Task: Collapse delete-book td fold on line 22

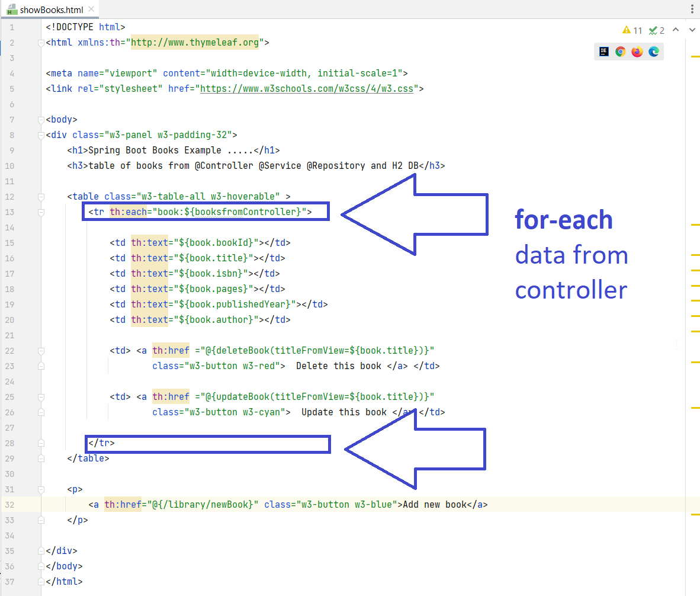Action: coord(41,351)
